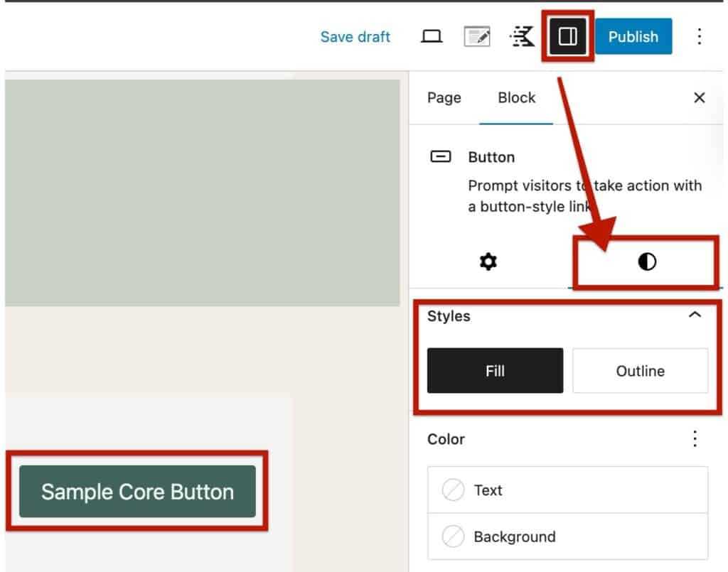This screenshot has width=728, height=572.
Task: Click the Publish button
Action: tap(633, 37)
